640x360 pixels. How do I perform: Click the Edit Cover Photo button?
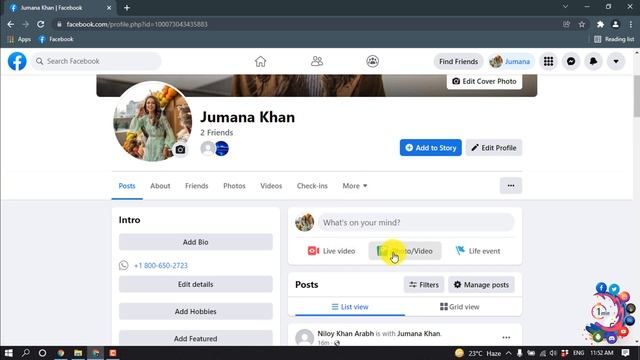[484, 81]
